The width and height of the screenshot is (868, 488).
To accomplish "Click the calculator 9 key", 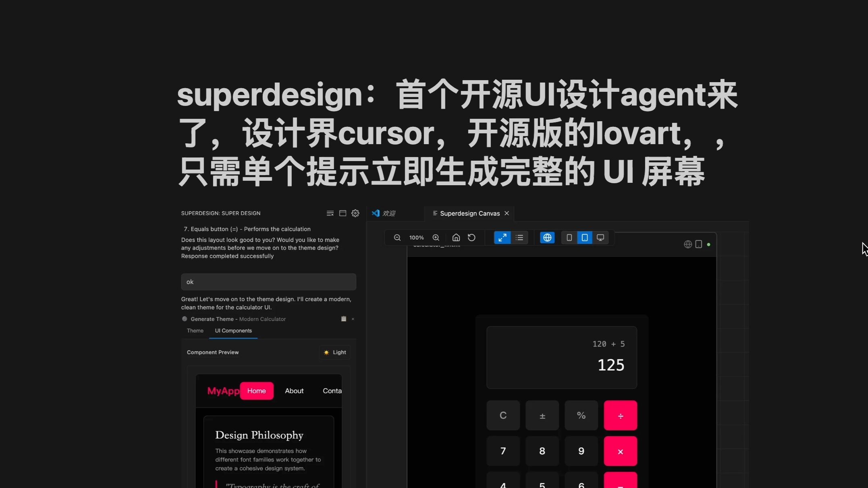I will tap(581, 451).
